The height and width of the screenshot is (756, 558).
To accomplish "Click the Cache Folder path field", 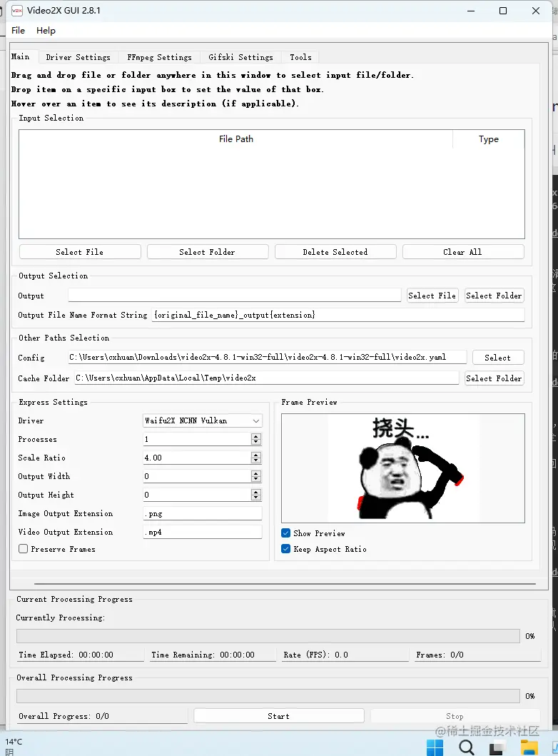I will coord(266,378).
